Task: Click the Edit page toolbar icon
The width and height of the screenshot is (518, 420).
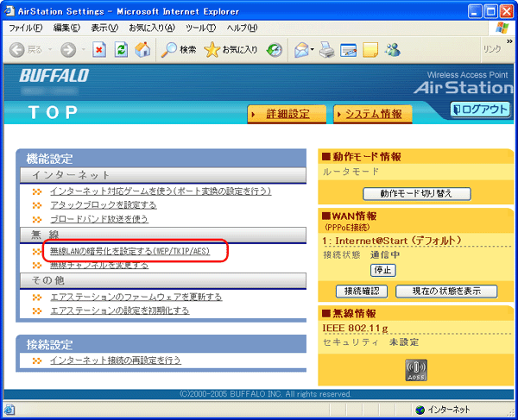Action: point(349,50)
